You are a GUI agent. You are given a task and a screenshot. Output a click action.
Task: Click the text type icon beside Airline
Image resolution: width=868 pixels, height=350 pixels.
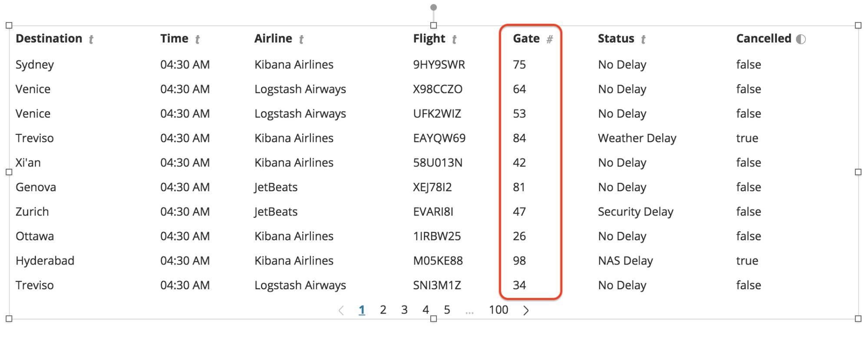(x=301, y=40)
